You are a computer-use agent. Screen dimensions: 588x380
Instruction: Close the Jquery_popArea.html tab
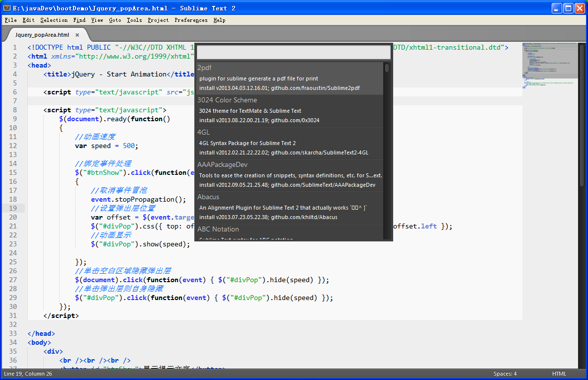pyautogui.click(x=77, y=35)
